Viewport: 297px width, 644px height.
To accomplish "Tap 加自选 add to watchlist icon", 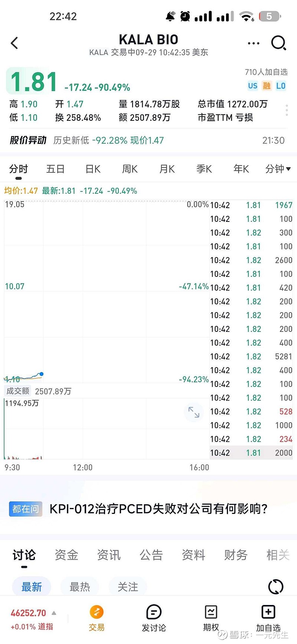I will click(x=268, y=612).
